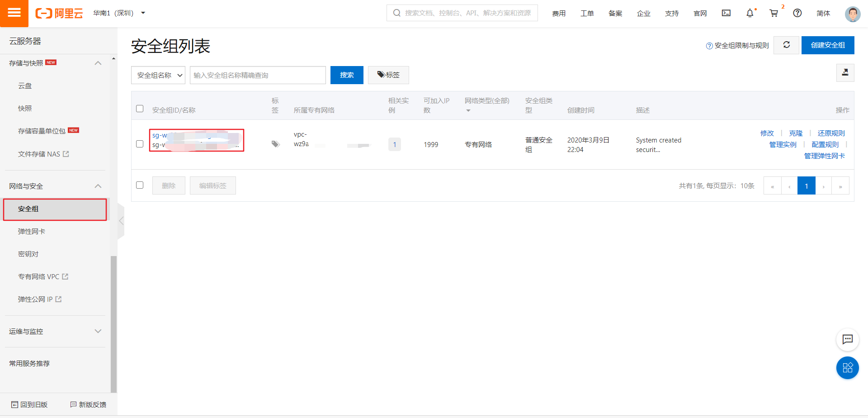Click the external link icon next to 文件存储 NAS
Screen dimensions: 868x418
coord(66,154)
